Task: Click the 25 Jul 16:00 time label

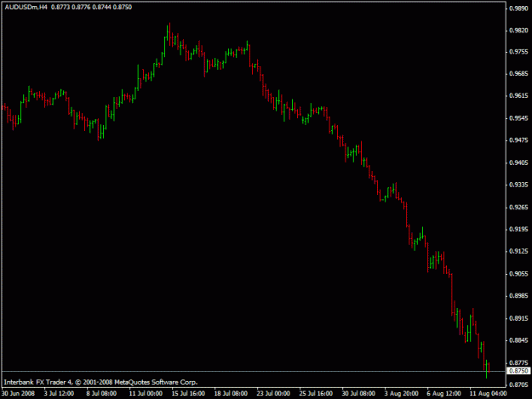Action: (316, 394)
